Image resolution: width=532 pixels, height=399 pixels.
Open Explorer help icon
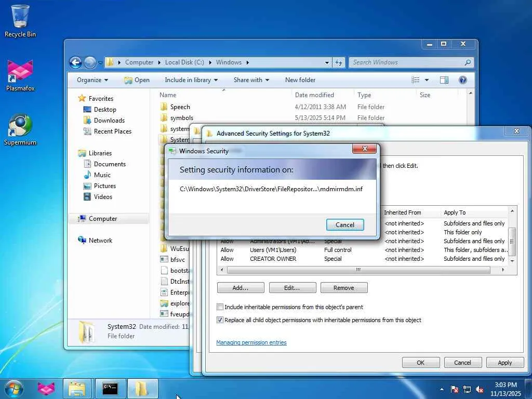click(462, 80)
